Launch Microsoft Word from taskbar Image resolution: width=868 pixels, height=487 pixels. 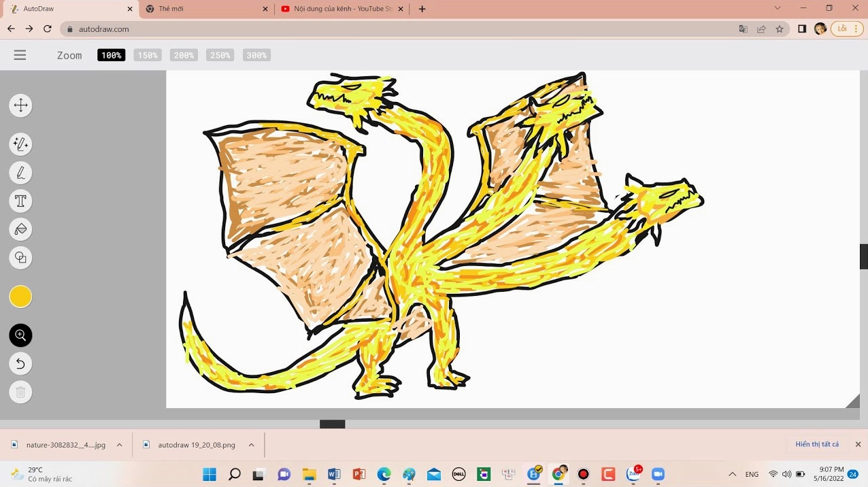point(334,474)
